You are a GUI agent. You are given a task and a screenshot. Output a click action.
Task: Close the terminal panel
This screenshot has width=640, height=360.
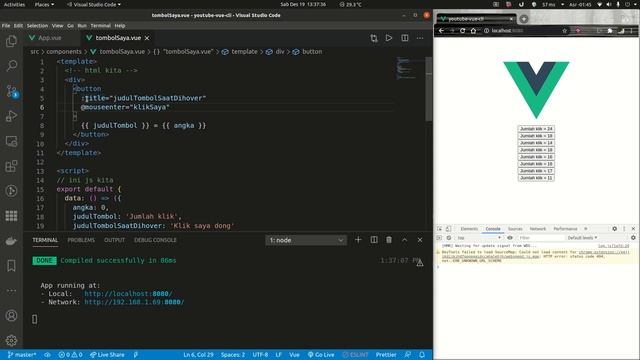(420, 240)
